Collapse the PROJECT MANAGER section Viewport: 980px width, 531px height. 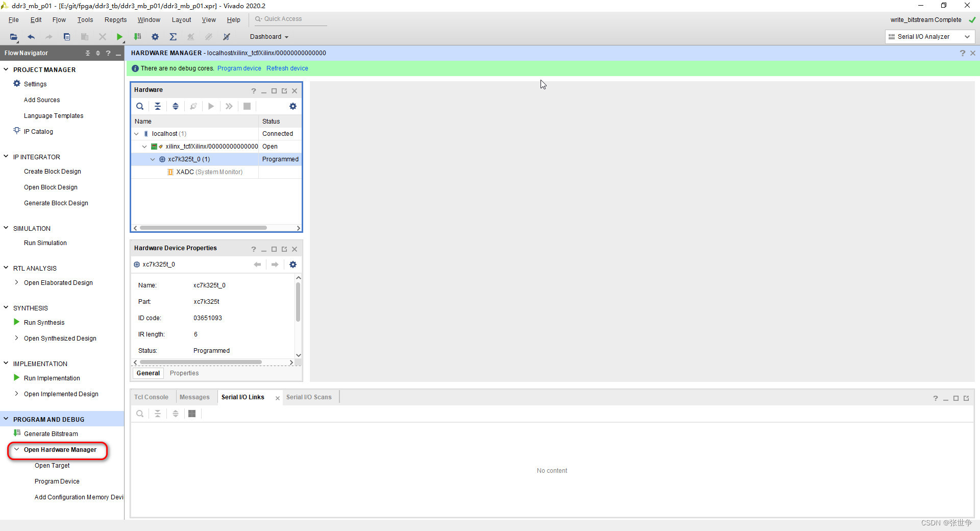click(x=6, y=69)
